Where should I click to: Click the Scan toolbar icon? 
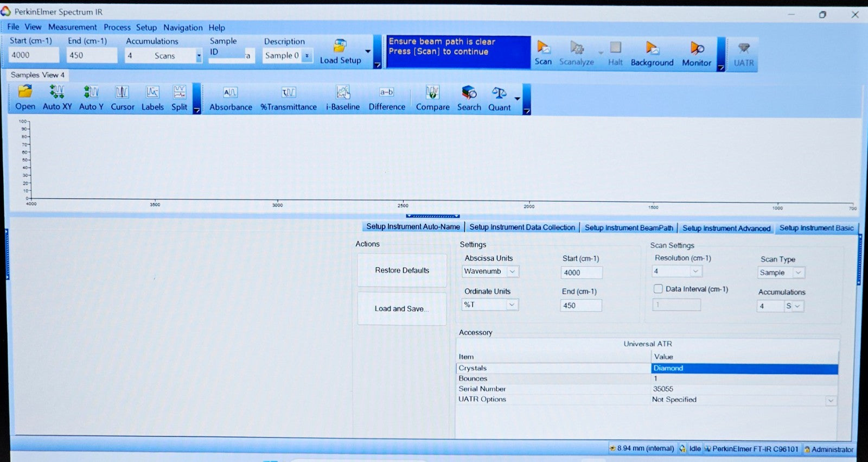543,48
